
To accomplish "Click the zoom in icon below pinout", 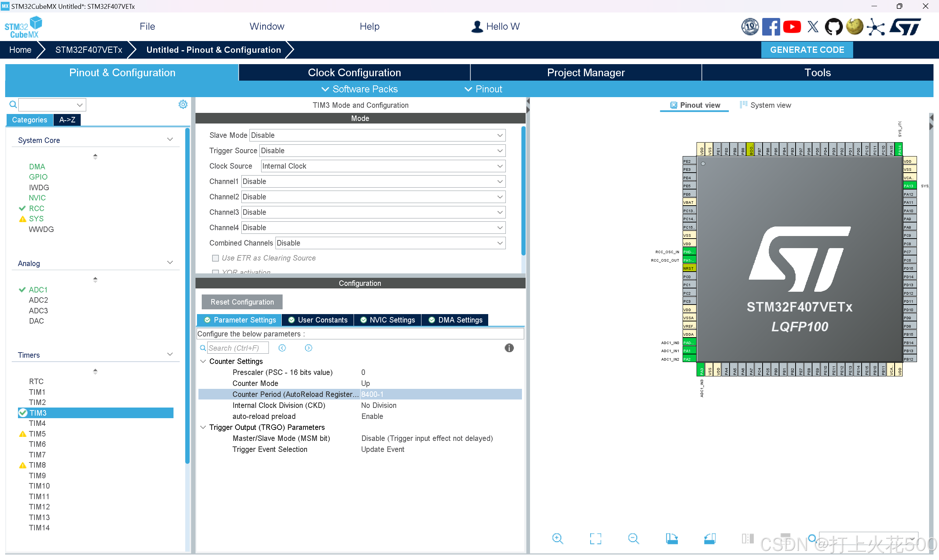I will tap(557, 538).
